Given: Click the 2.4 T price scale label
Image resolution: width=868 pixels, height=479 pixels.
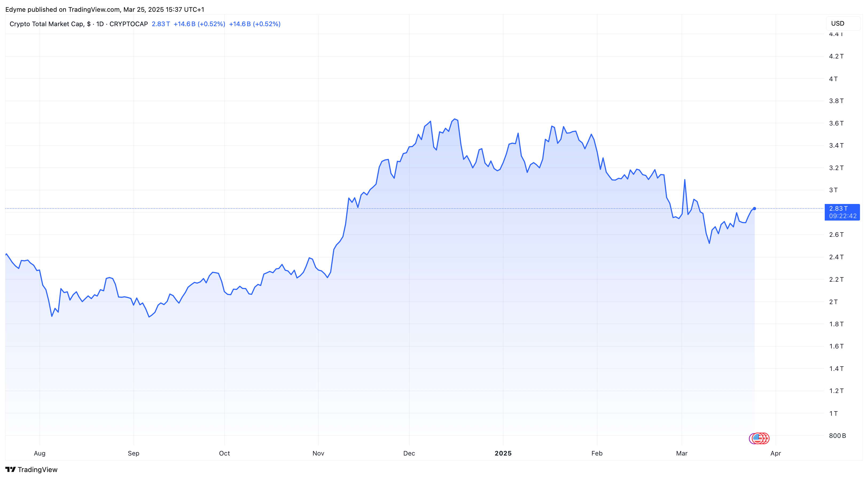Looking at the screenshot, I should click(836, 257).
